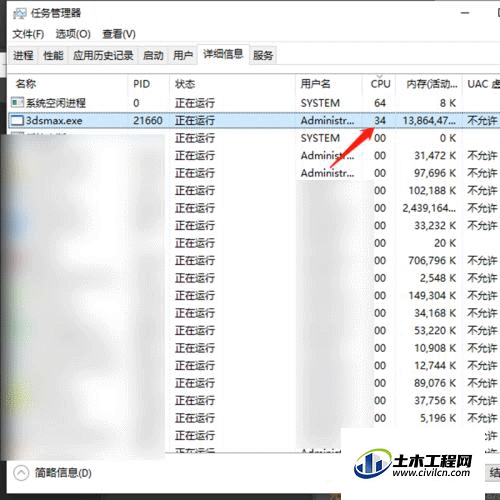The image size is (500, 500).
Task: Switch to the 启动 tab
Action: pos(153,55)
